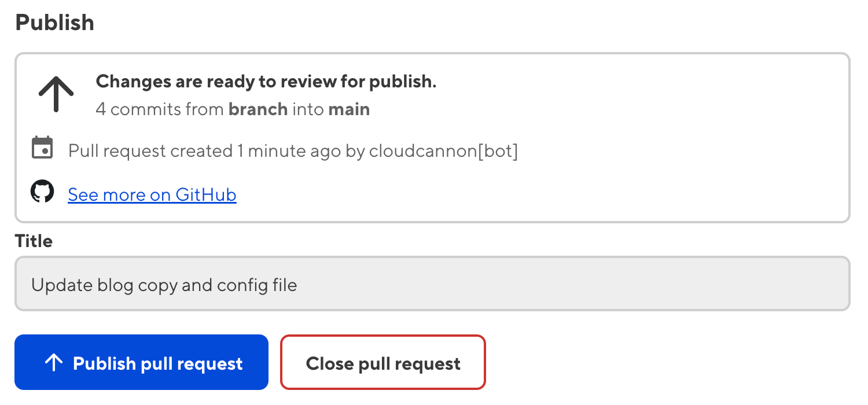Click the GitHub logo icon
This screenshot has height=405, width=868.
click(x=42, y=192)
